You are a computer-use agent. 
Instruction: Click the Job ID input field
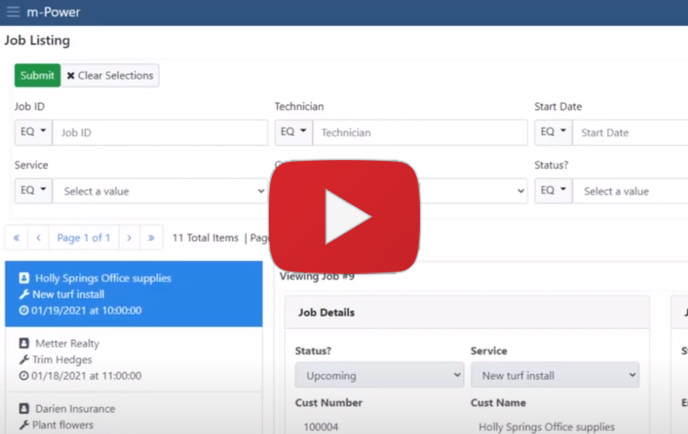159,133
